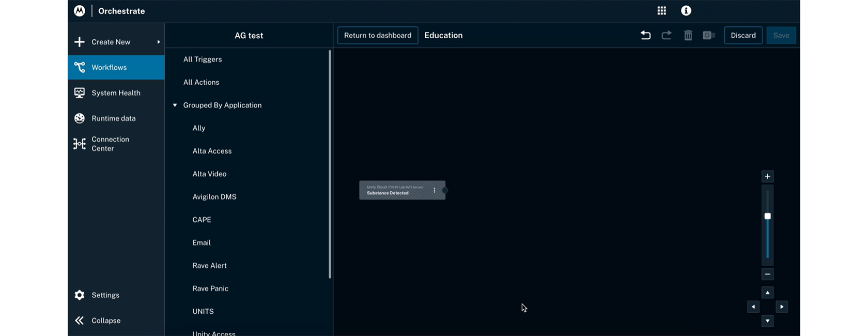The width and height of the screenshot is (868, 336).
Task: Click the Motorola logo in the header
Action: click(x=80, y=11)
